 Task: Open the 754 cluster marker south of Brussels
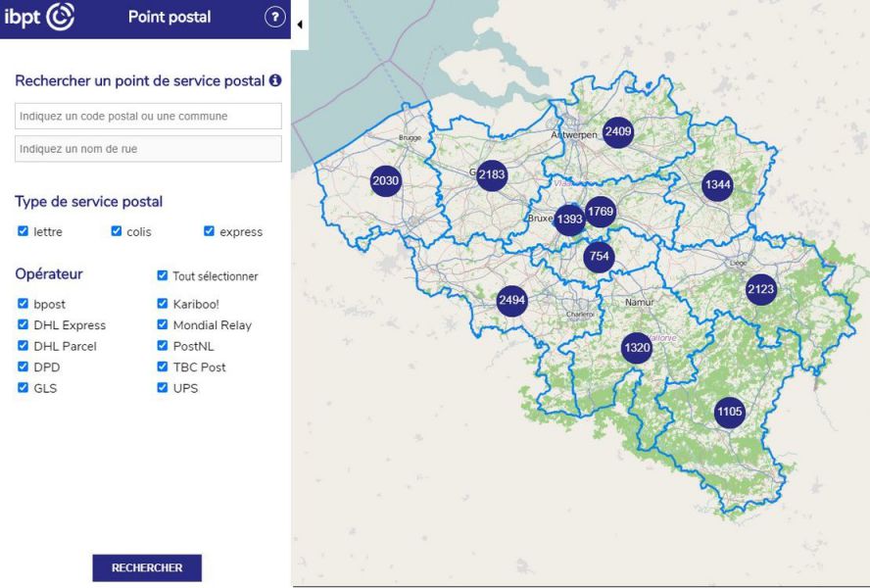click(599, 257)
